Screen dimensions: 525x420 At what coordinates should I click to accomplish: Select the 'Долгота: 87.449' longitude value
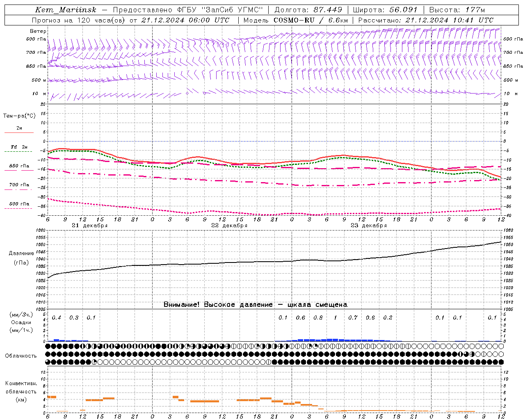(x=308, y=10)
